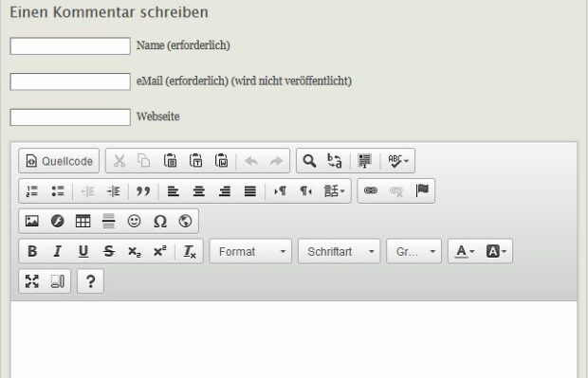Toggle bold formatting
This screenshot has height=378, width=588.
coord(32,251)
